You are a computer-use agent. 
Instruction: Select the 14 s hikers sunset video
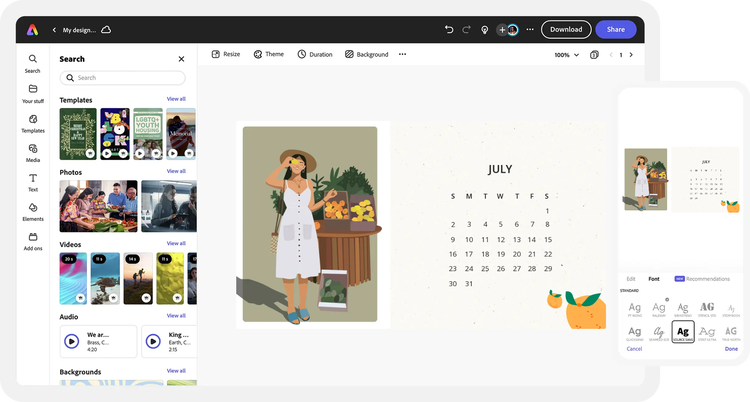[x=138, y=278]
